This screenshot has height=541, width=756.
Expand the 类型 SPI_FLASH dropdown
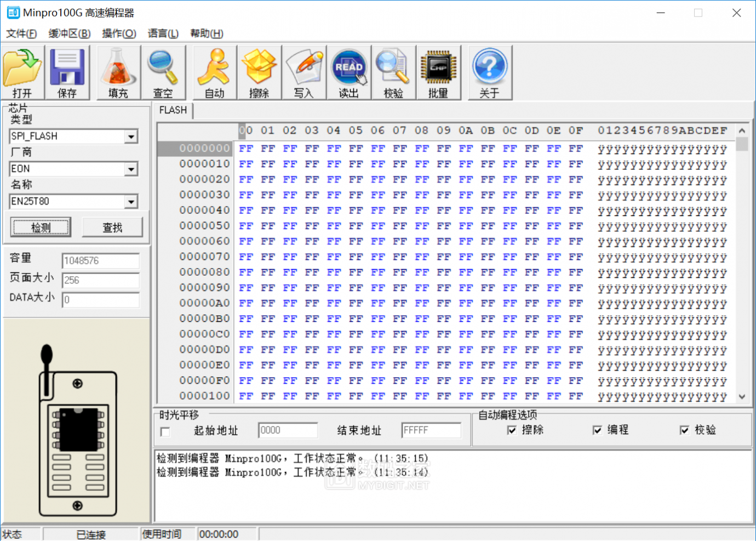click(131, 136)
